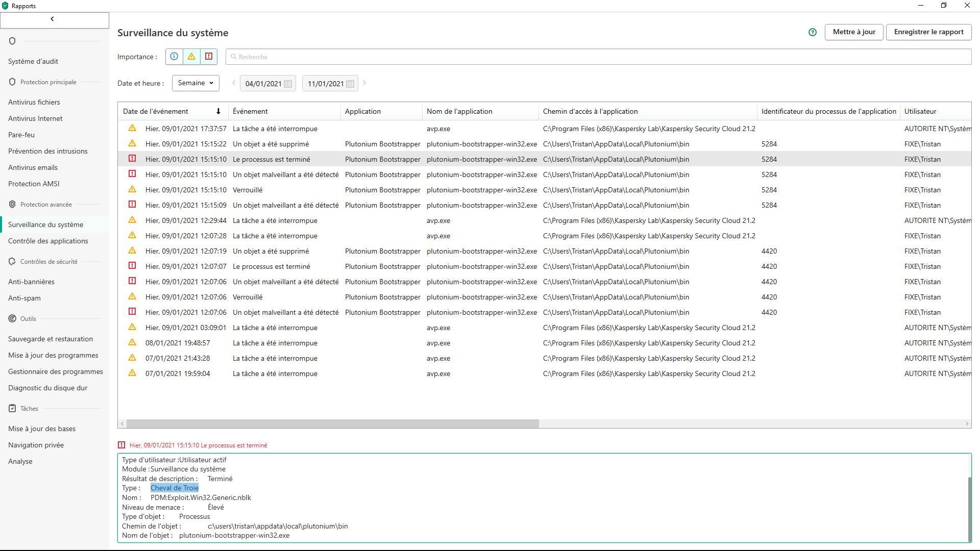Click highlighted Cheval de Troie text

[x=175, y=488]
